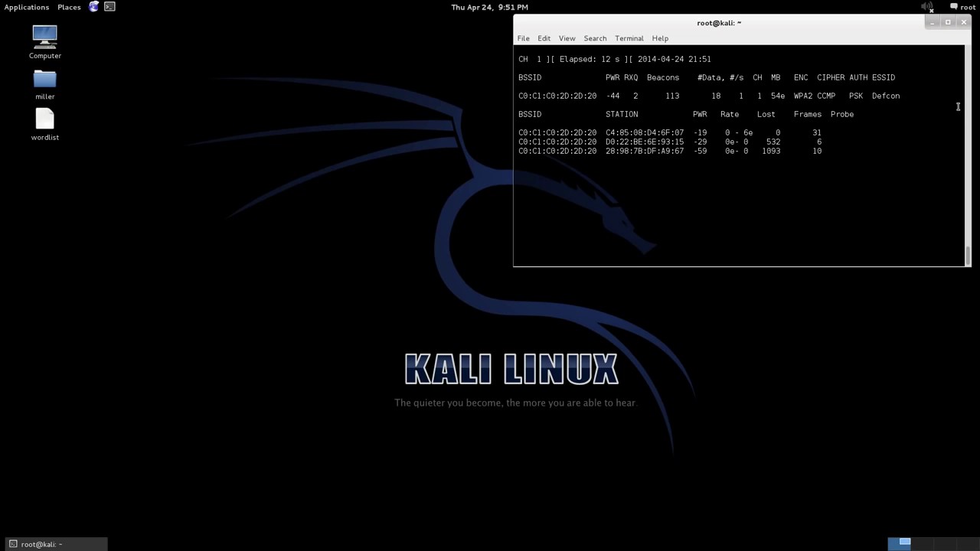Click the Probe column header
Viewport: 980px width, 551px height.
(x=842, y=114)
